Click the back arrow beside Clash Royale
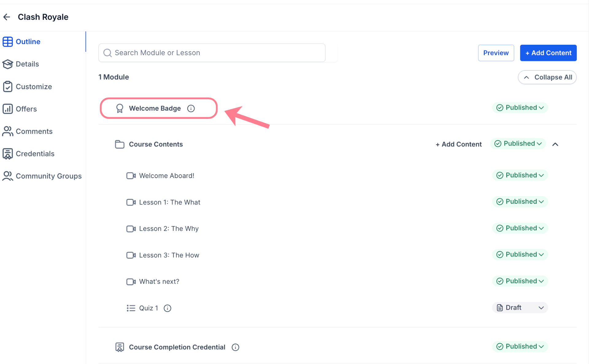The image size is (589, 364). pos(7,17)
